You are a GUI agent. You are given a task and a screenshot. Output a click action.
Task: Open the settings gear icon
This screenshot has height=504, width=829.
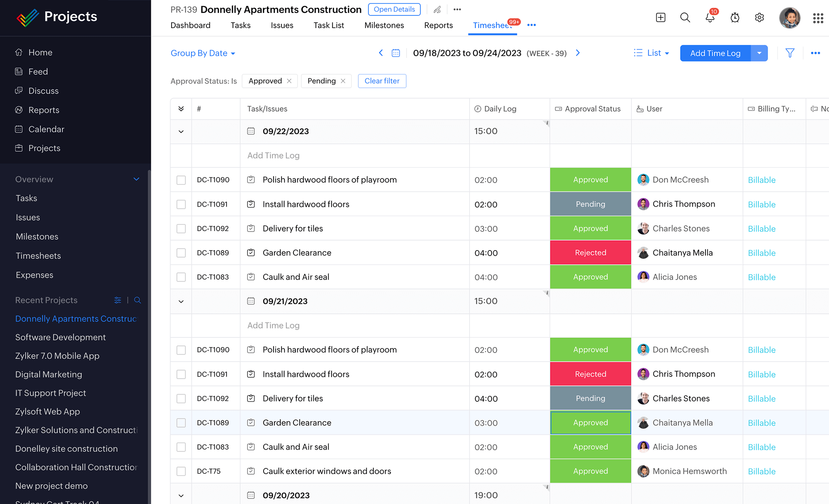coord(759,17)
